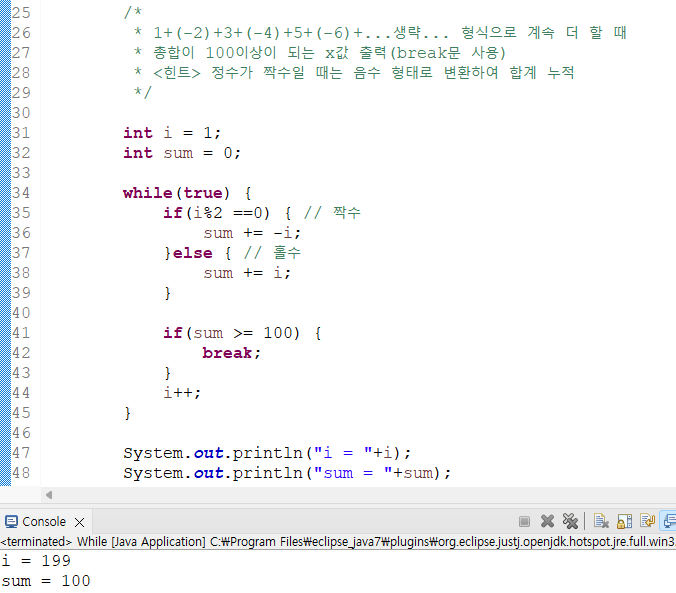Viewport: 676px width, 593px height.
Task: Click line number 34 in the gutter
Action: [21, 193]
